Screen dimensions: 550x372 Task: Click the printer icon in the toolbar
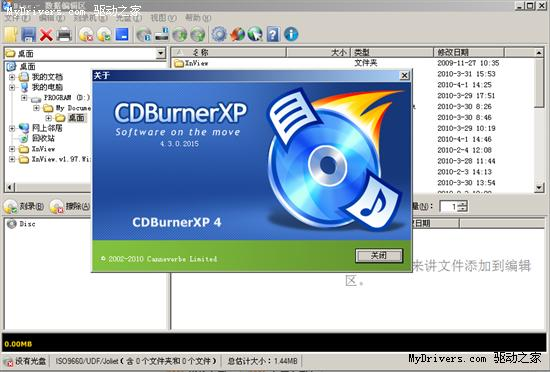64,35
